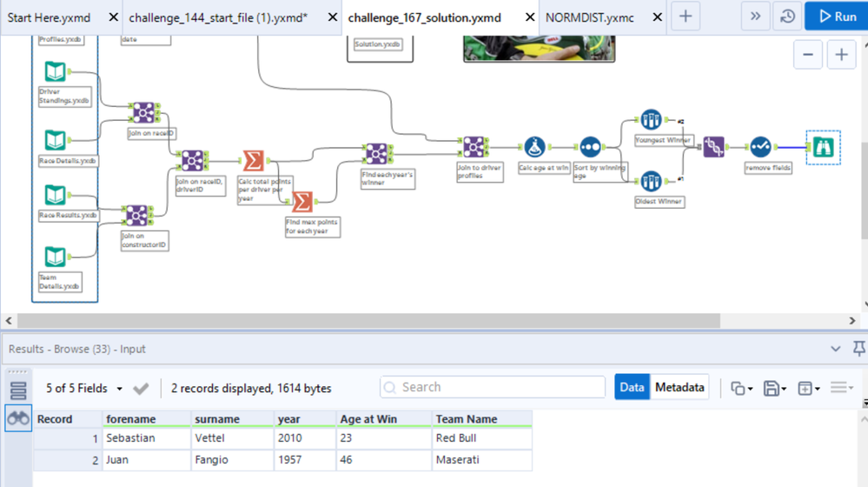868x487 pixels.
Task: Select the remove fields Select tool
Action: point(760,147)
